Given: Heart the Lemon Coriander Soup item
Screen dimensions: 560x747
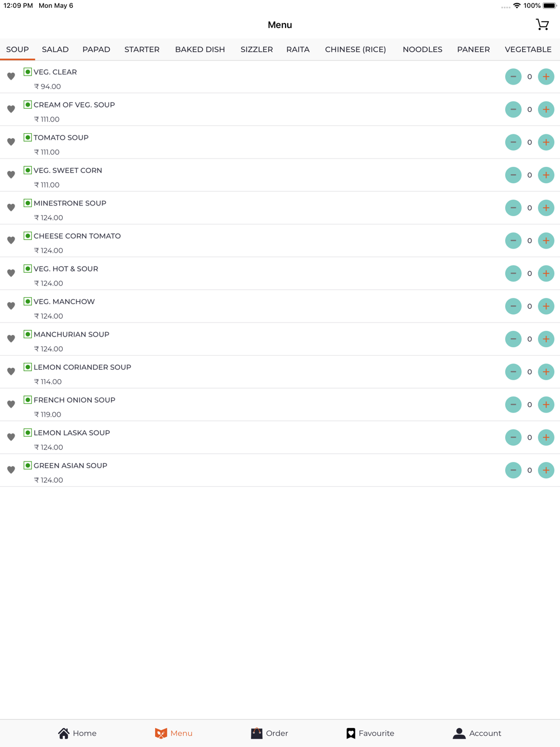Looking at the screenshot, I should (11, 371).
